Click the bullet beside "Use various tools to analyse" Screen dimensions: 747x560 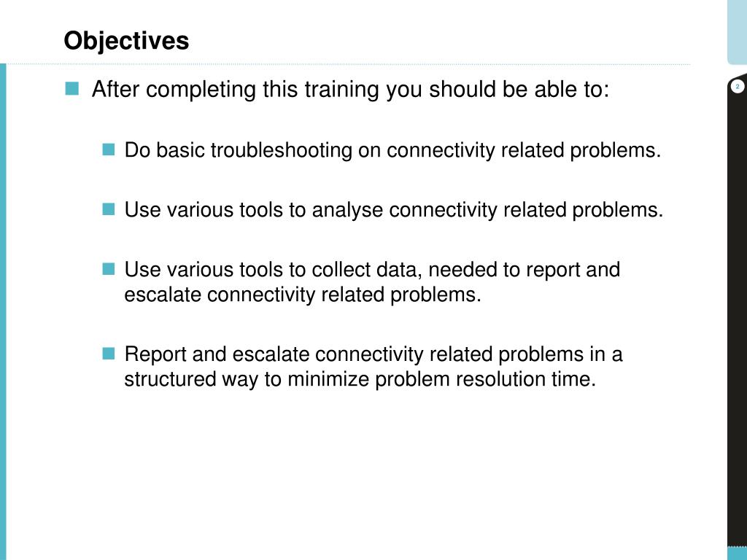pyautogui.click(x=109, y=209)
